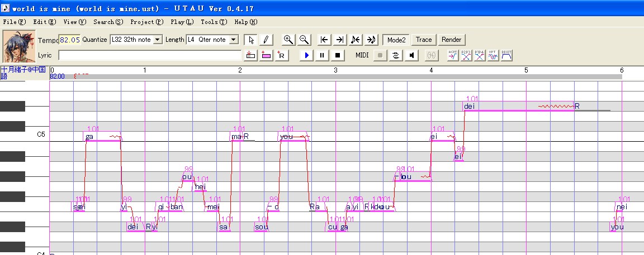The image size is (644, 255).
Task: Click the insert rest R icon
Action: 282,55
